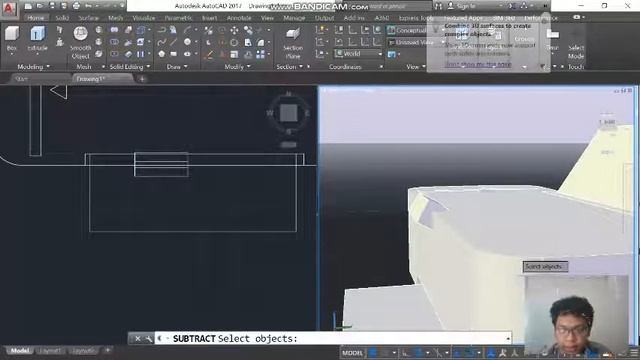Viewport: 640px width, 360px height.
Task: Select the Erase tool in Modify panel
Action: [209, 55]
